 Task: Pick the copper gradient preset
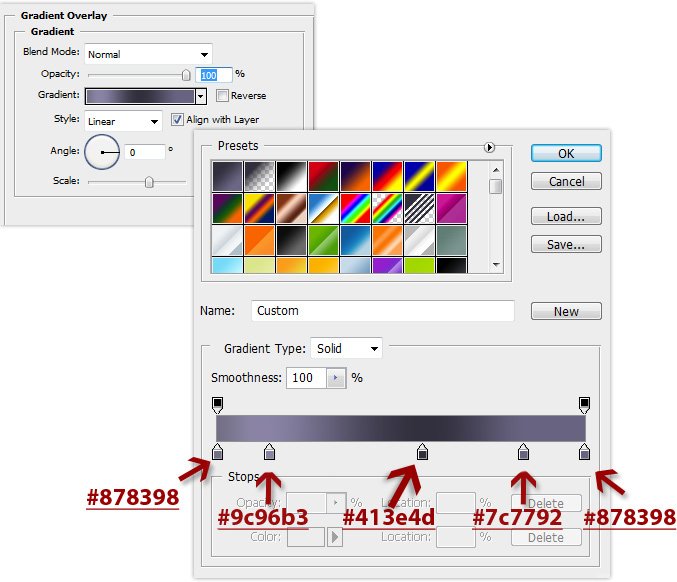point(291,208)
